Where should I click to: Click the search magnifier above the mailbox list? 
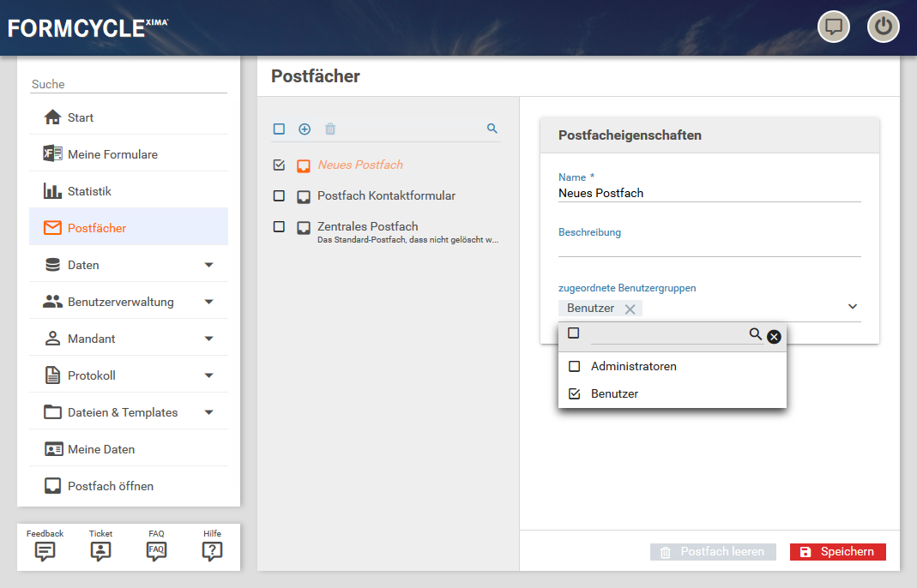(x=492, y=129)
